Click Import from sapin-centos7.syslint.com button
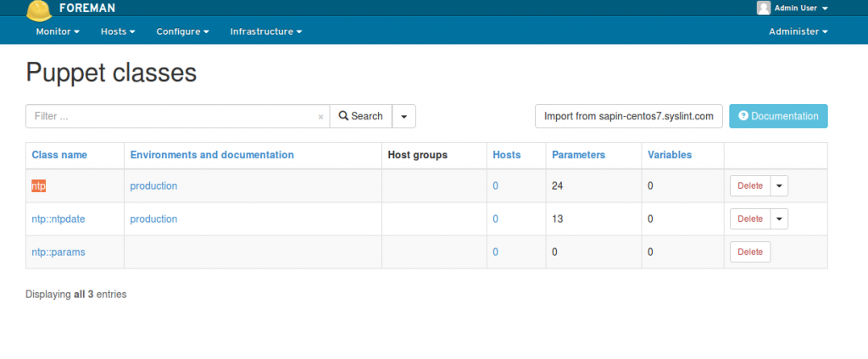 [629, 116]
